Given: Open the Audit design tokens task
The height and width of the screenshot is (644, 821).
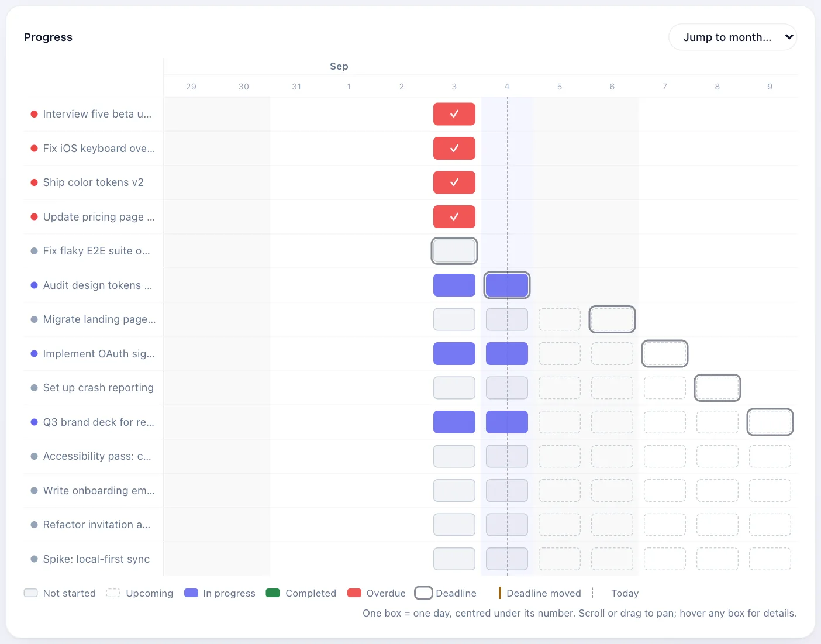Looking at the screenshot, I should [97, 285].
